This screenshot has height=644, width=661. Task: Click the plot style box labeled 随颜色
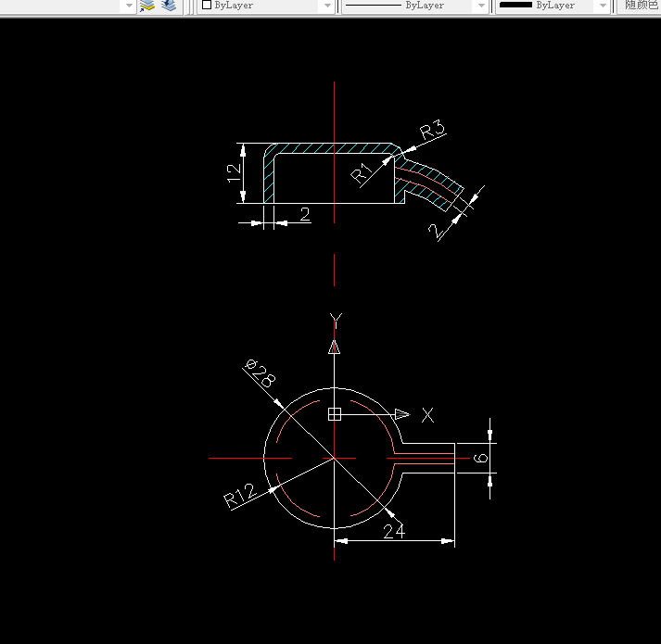pos(639,6)
